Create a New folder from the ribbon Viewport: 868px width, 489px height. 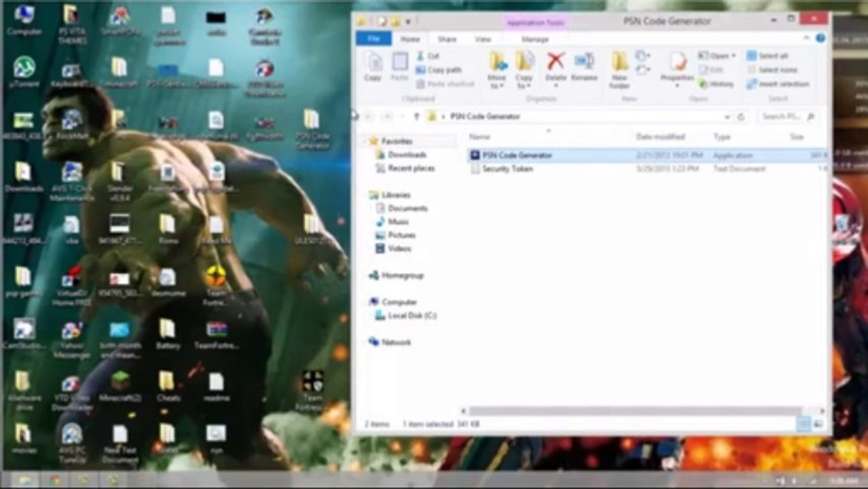pyautogui.click(x=620, y=70)
